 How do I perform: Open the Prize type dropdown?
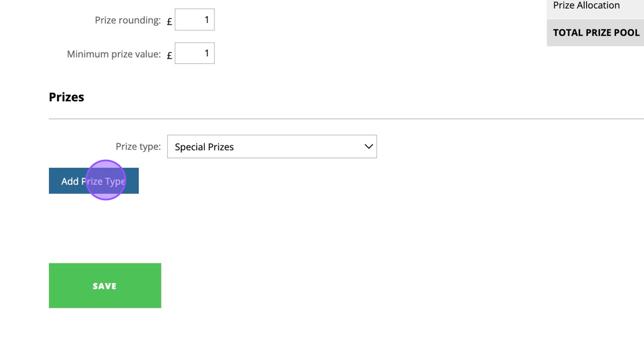(x=272, y=146)
